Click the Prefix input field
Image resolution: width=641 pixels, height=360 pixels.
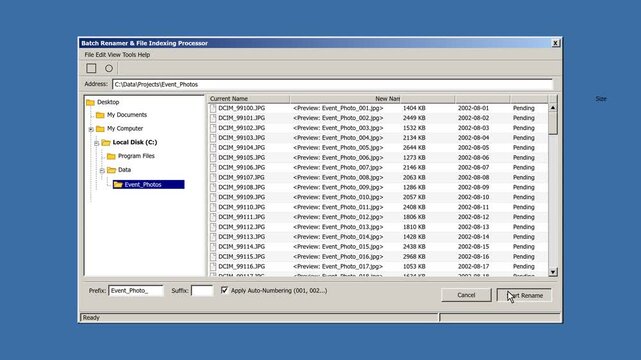(x=136, y=291)
